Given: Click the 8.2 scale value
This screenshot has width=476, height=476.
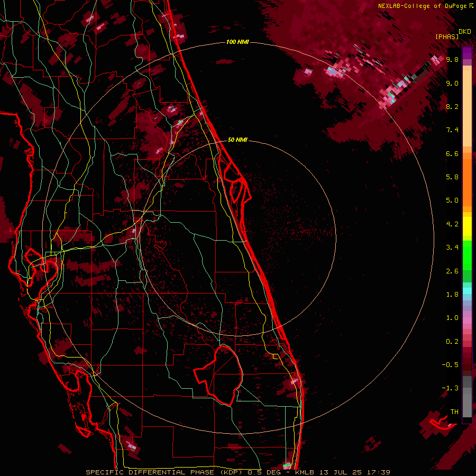Looking at the screenshot, I should pyautogui.click(x=452, y=106).
